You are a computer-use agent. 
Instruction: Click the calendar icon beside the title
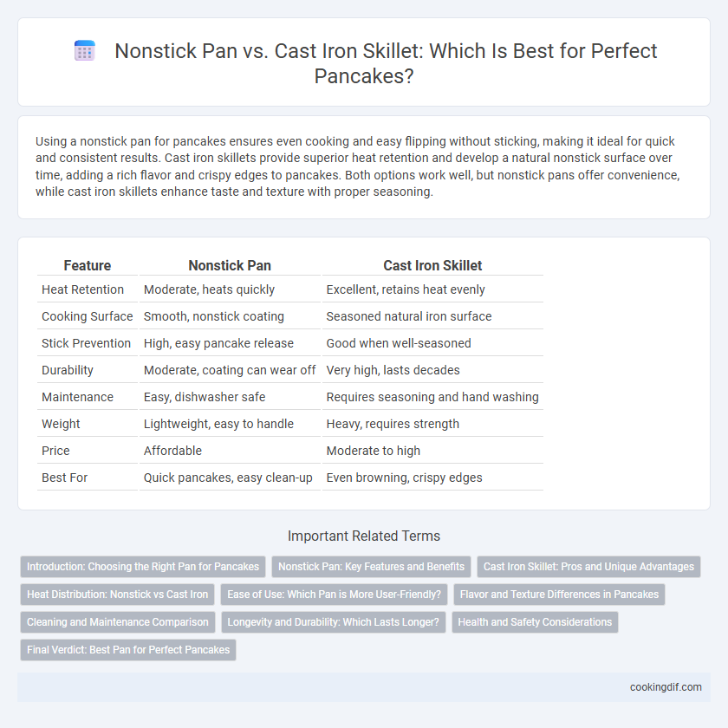pos(85,50)
